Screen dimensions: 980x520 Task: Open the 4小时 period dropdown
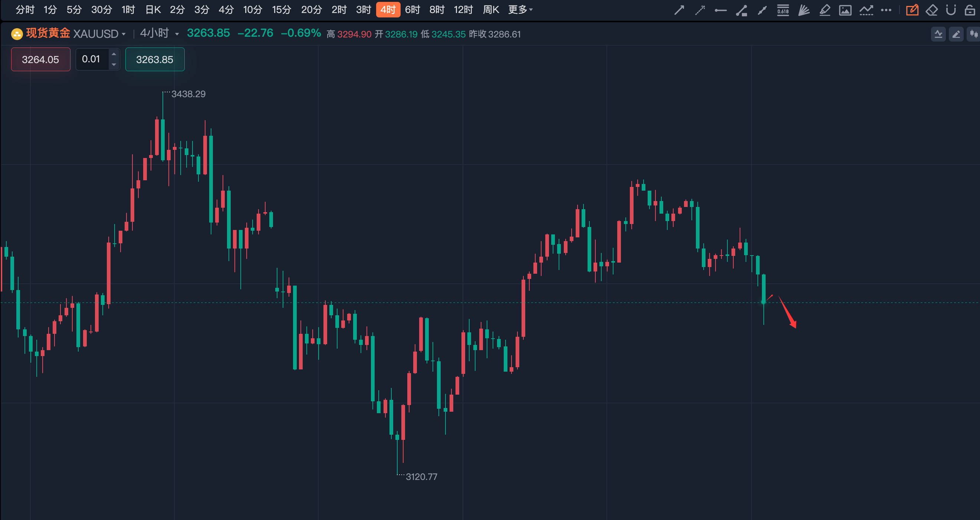[177, 34]
